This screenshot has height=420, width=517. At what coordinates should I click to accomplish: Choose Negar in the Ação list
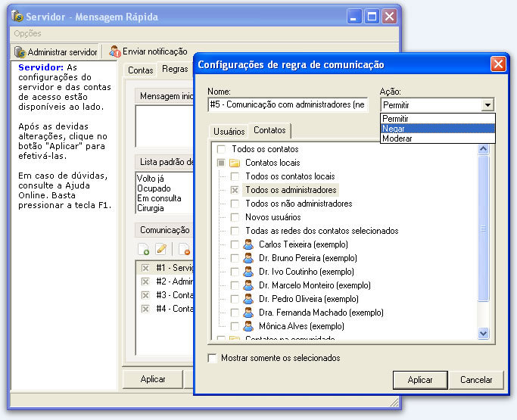(x=438, y=128)
